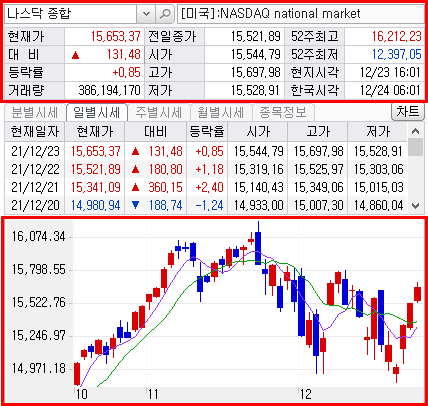Click the 차트 button
This screenshot has height=406, width=428.
(x=407, y=112)
